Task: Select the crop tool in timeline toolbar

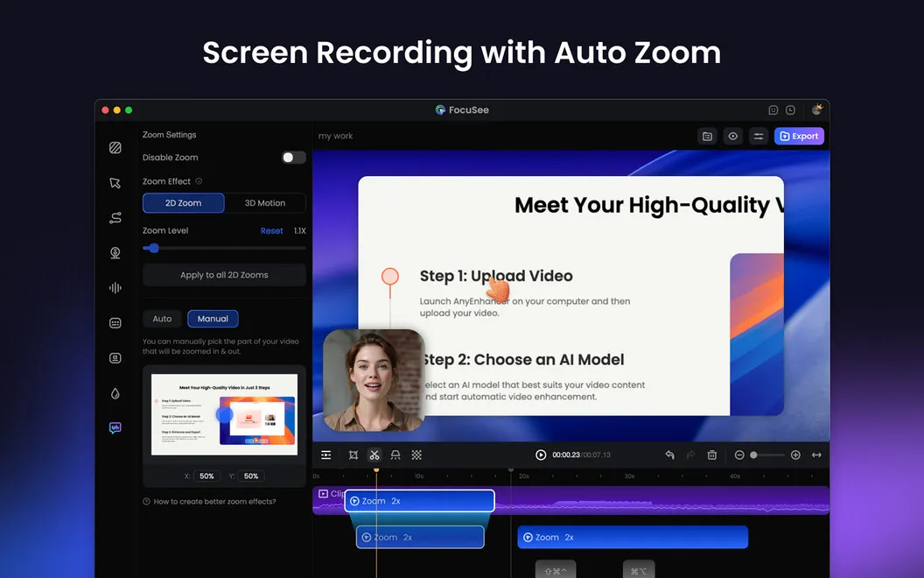Action: tap(353, 455)
